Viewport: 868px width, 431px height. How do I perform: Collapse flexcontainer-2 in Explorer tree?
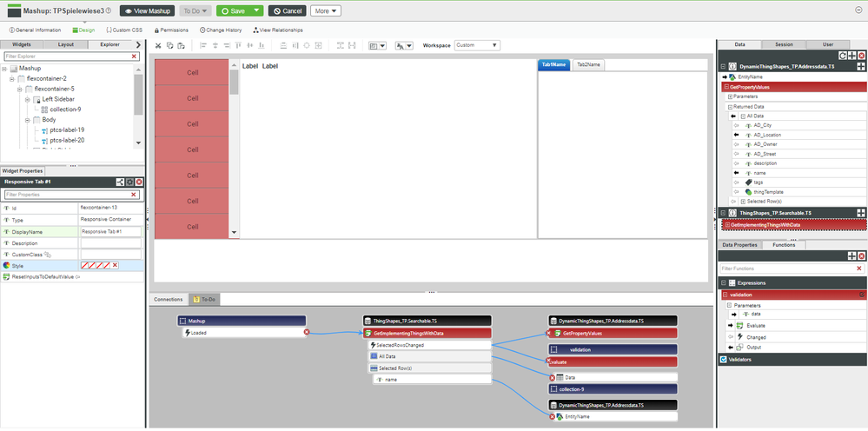click(12, 79)
